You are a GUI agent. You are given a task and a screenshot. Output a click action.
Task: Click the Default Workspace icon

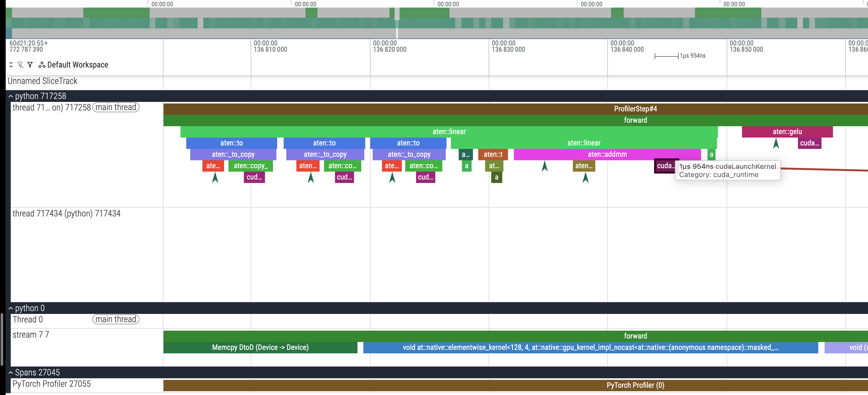pos(42,65)
